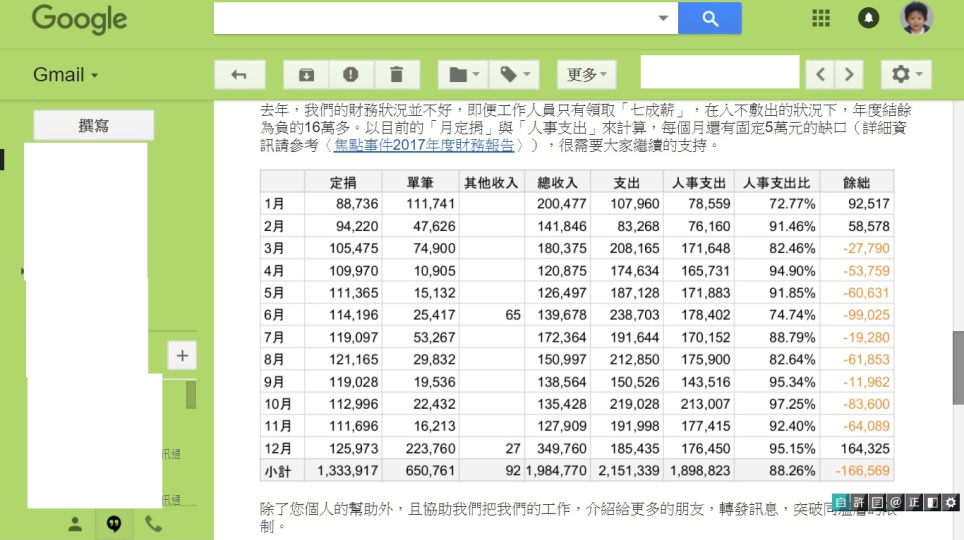Open the Hangouts conversations tab
Image resolution: width=964 pixels, height=540 pixels.
pos(114,523)
